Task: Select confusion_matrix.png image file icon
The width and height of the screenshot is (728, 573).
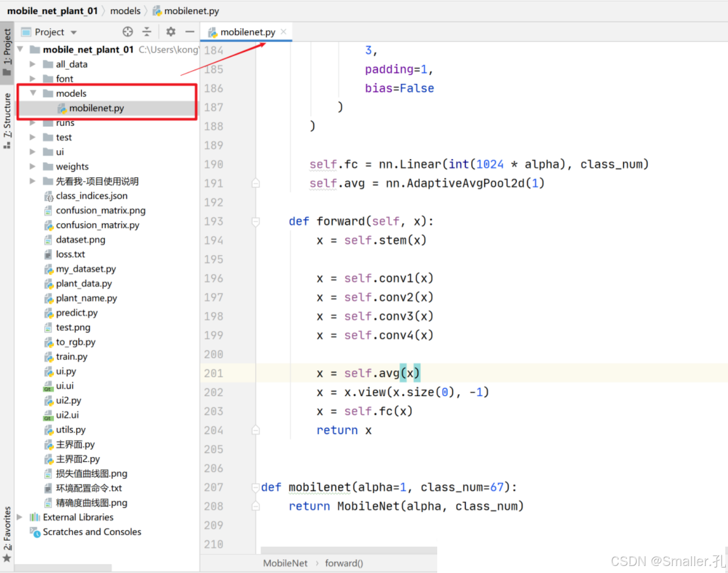Action: click(x=49, y=211)
